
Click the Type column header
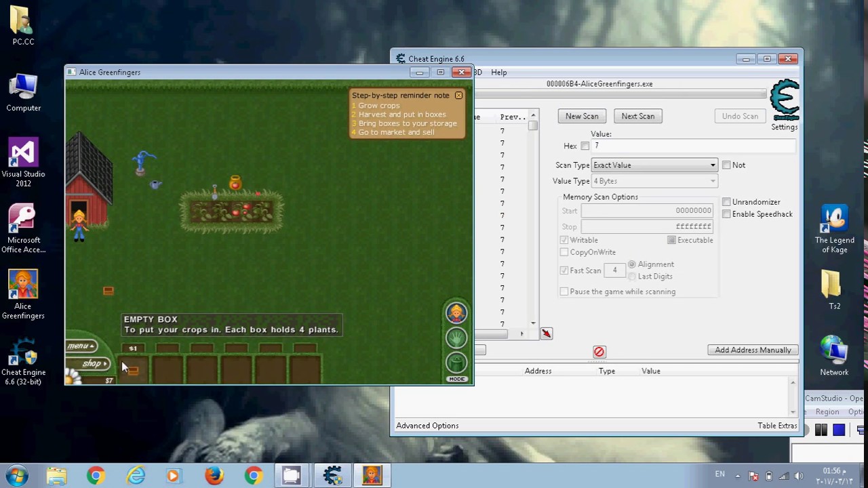(607, 371)
